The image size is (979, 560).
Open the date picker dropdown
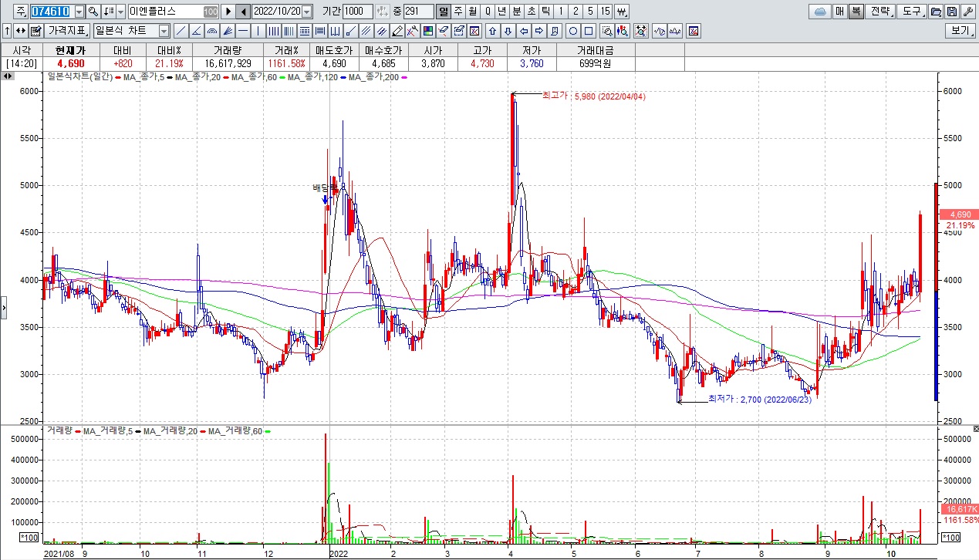pos(307,12)
